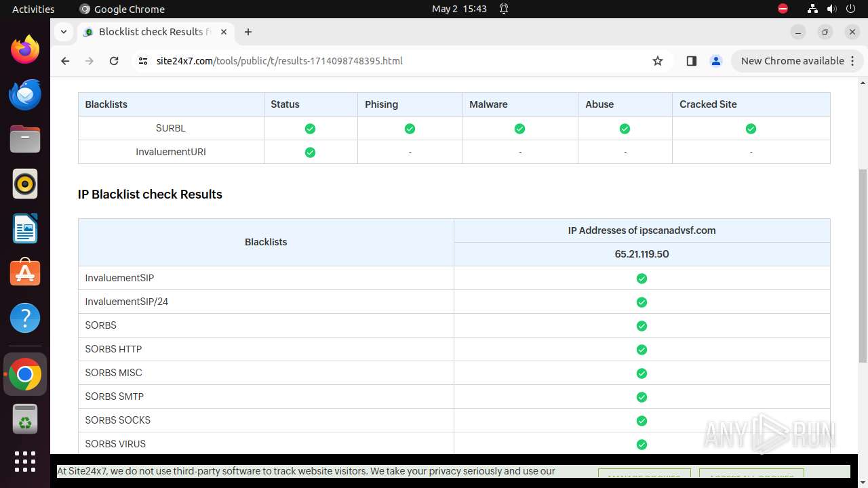
Task: Reload the current page
Action: [114, 61]
